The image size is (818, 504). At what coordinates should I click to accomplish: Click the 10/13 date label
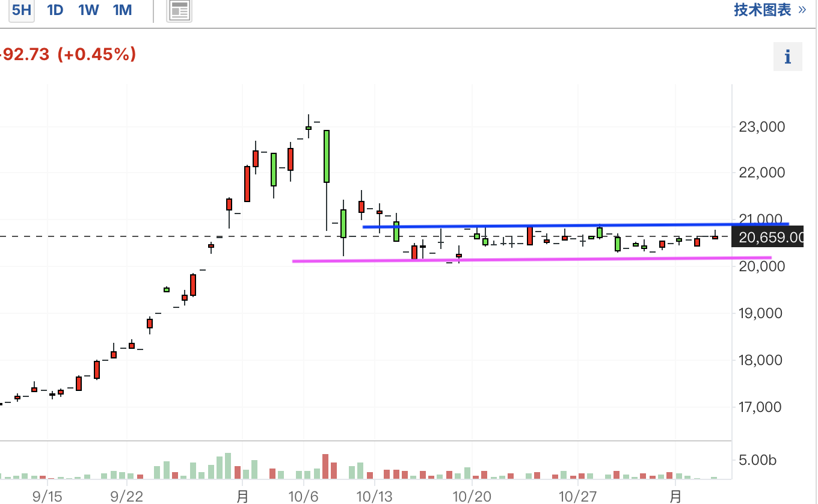(x=374, y=496)
